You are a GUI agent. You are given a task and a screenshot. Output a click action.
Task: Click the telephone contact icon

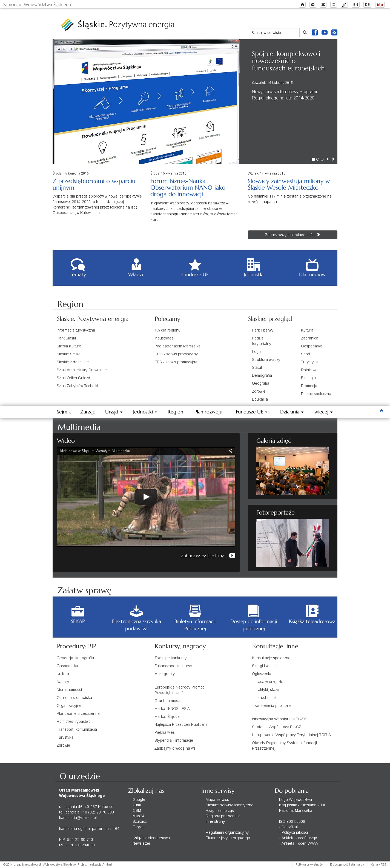[x=323, y=5]
